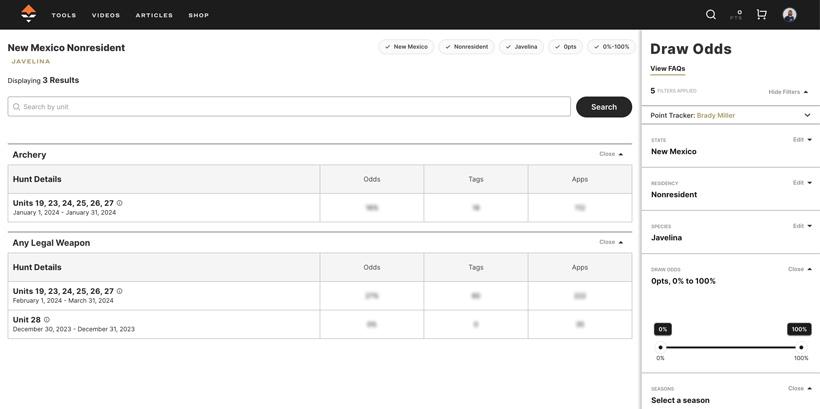Collapse the Archery section
820x409 pixels.
611,154
